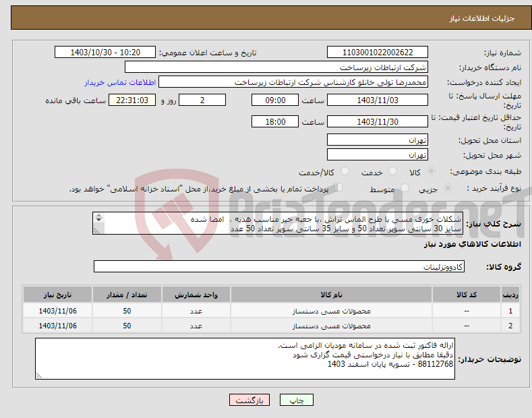
Task: Open اطلاعات تماس خریدار link
Action: (120, 82)
